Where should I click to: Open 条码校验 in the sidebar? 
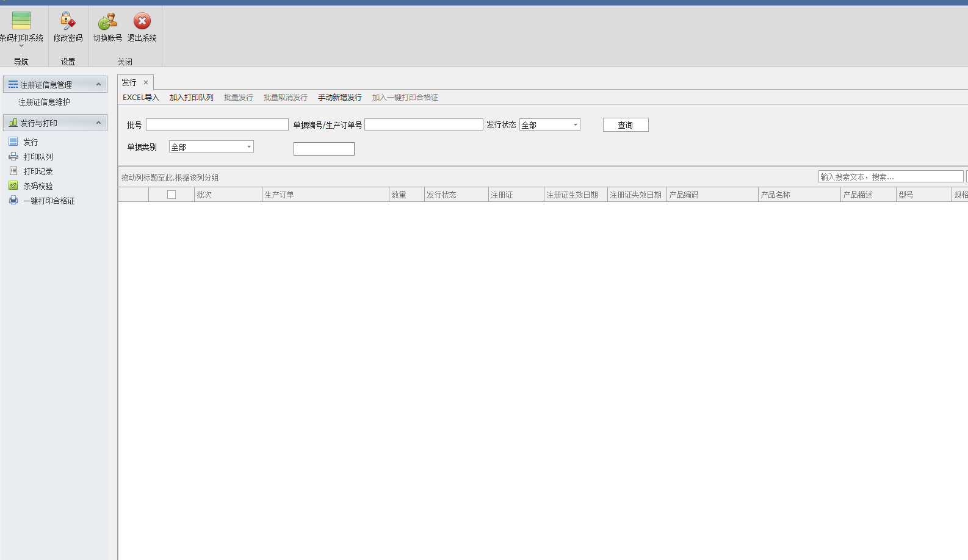point(38,186)
